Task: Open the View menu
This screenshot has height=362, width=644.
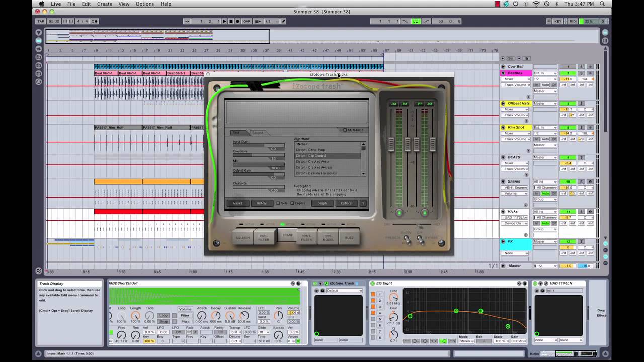Action: (124, 4)
